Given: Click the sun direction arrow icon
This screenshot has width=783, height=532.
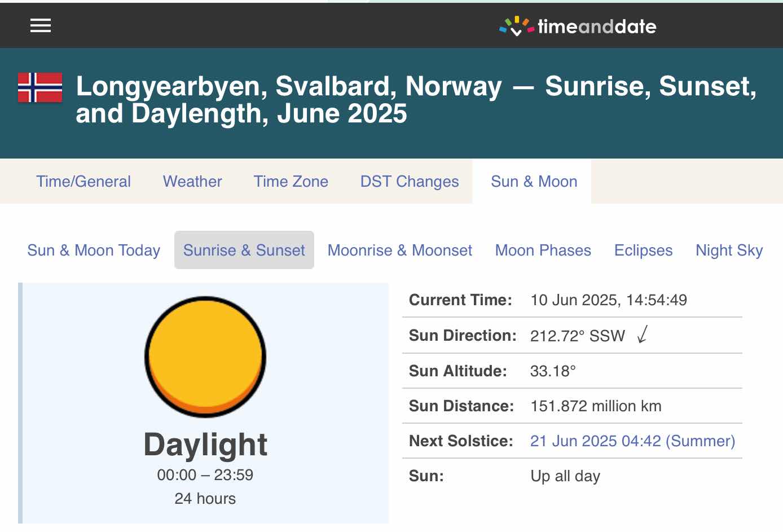Looking at the screenshot, I should click(x=643, y=335).
